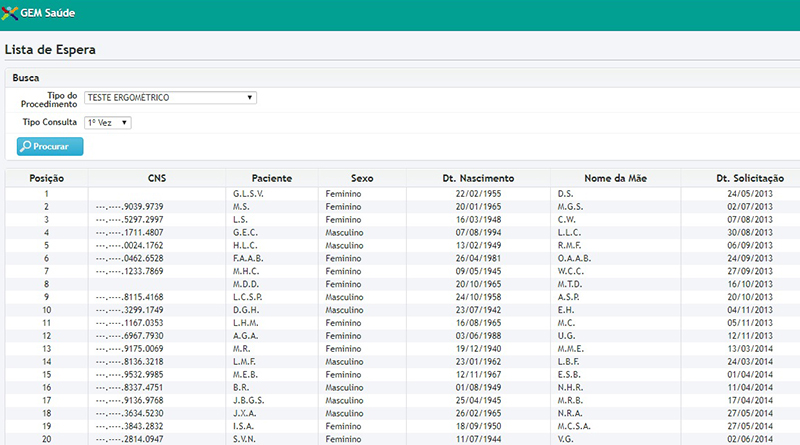Click mother's name W.C.C.

(x=570, y=271)
